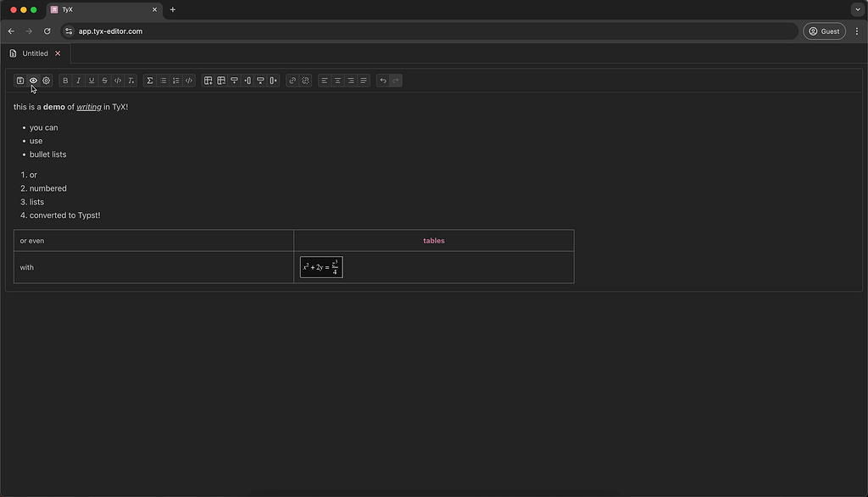
Task: Click the math equation in the table
Action: click(x=321, y=267)
